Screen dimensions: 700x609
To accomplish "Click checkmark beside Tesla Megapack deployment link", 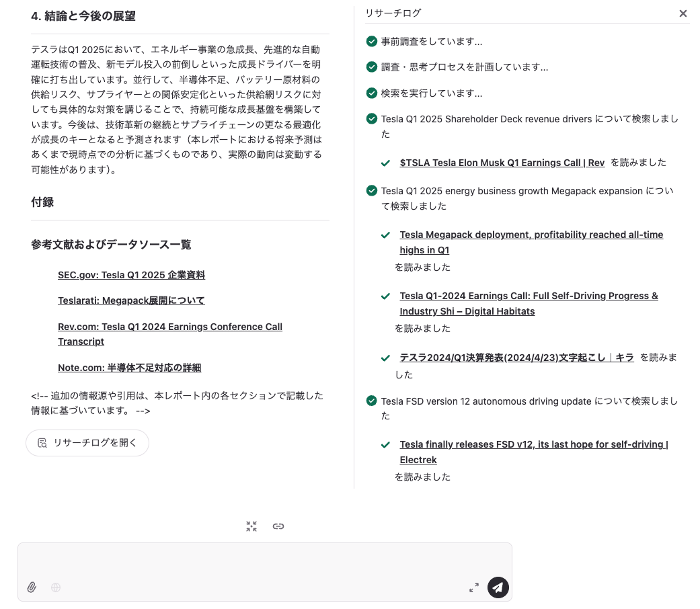I will coord(386,235).
